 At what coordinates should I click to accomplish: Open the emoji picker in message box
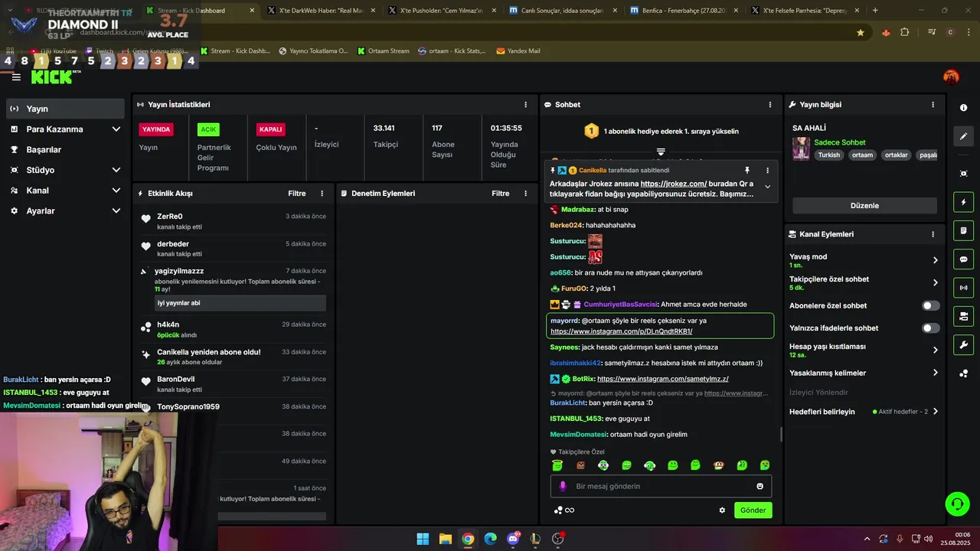pos(759,486)
